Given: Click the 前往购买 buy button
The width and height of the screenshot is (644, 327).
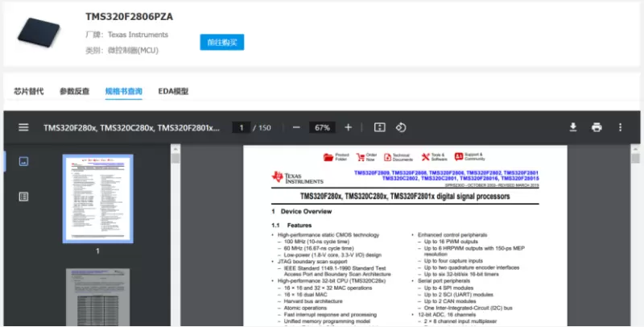Looking at the screenshot, I should coord(221,43).
